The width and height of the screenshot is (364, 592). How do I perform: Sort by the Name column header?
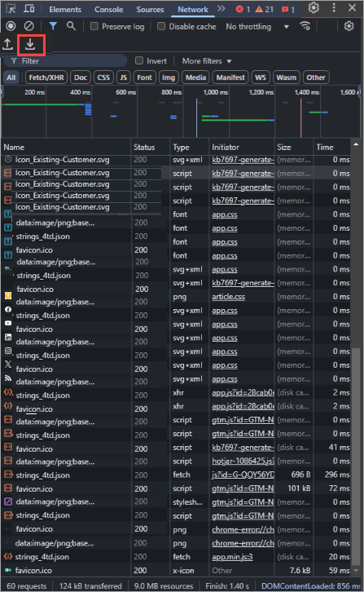pos(66,148)
